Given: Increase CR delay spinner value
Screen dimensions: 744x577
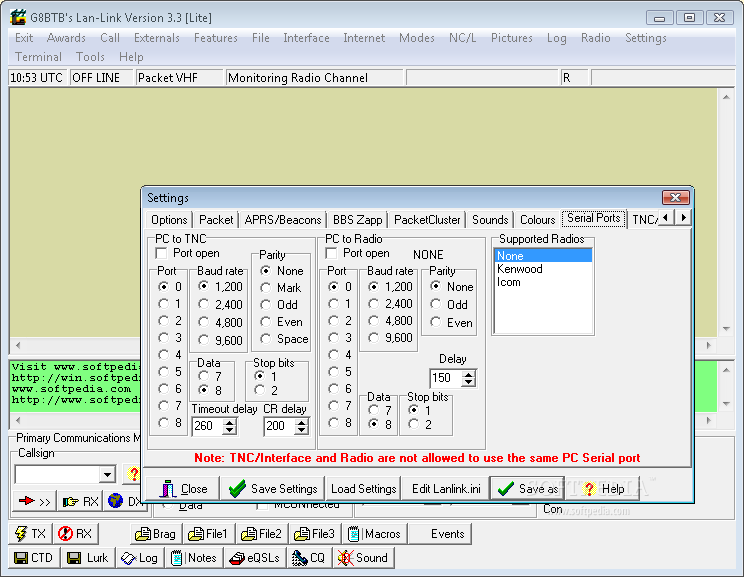Looking at the screenshot, I should (x=302, y=422).
